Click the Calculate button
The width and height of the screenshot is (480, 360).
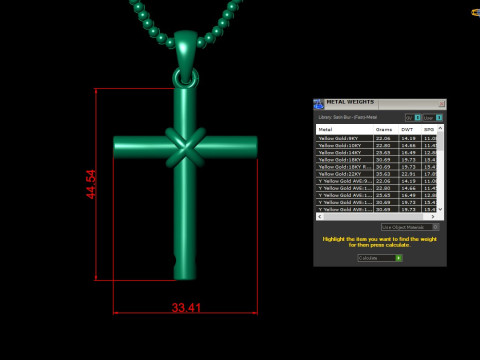pos(380,258)
